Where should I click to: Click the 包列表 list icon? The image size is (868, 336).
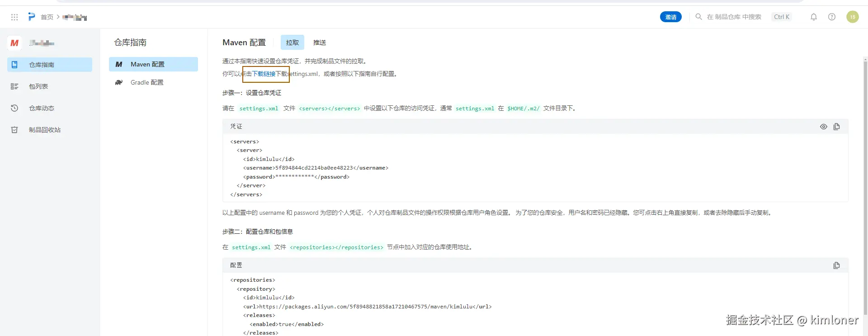14,86
